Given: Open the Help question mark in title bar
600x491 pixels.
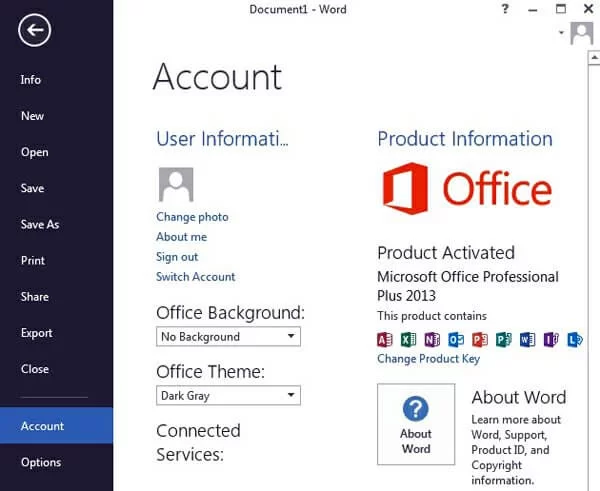Looking at the screenshot, I should click(x=505, y=9).
